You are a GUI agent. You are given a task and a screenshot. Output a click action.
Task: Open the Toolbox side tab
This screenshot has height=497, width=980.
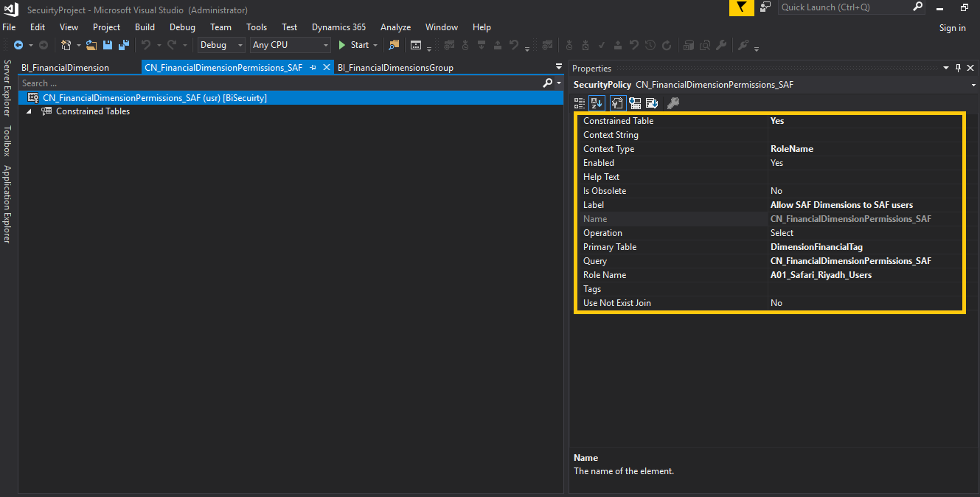[x=7, y=141]
